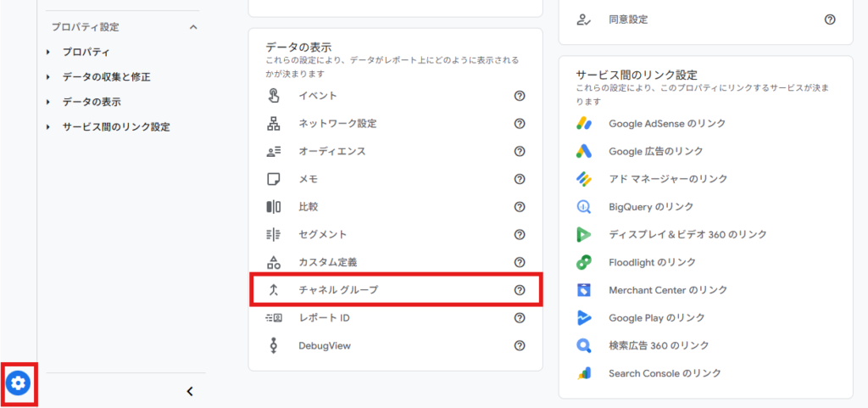Click the Google Play logo icon
This screenshot has width=868, height=408.
584,318
